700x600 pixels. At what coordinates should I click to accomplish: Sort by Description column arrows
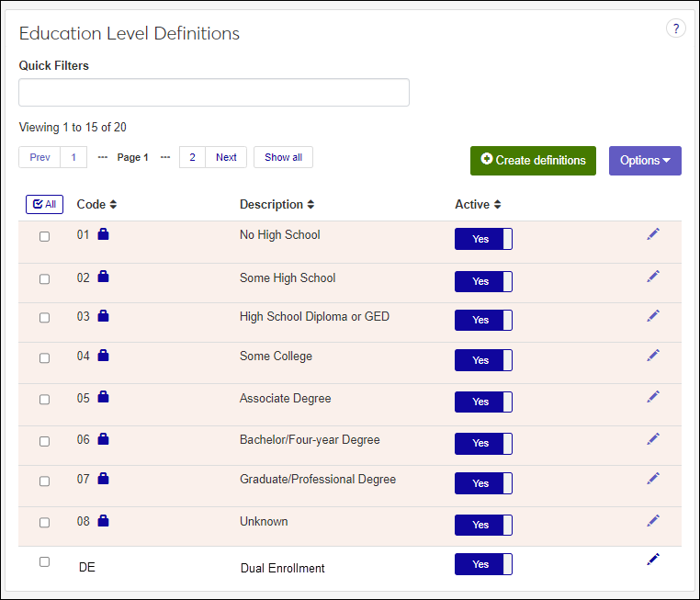[310, 205]
